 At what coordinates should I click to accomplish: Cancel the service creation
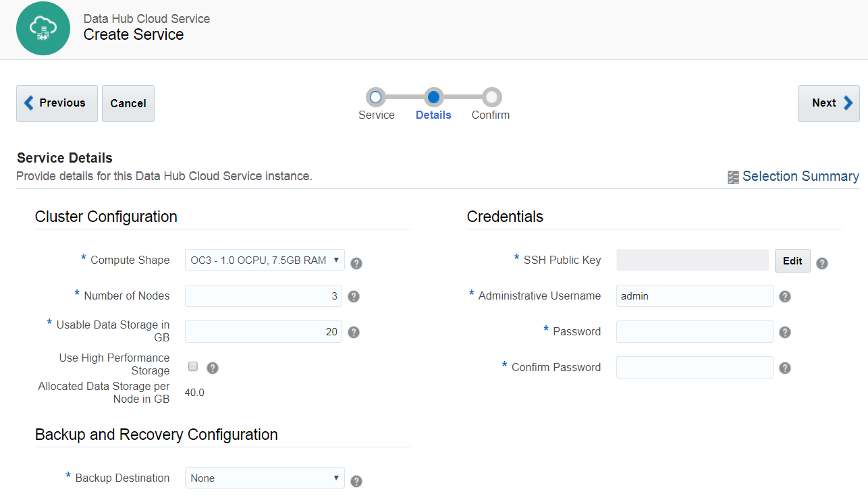click(128, 103)
